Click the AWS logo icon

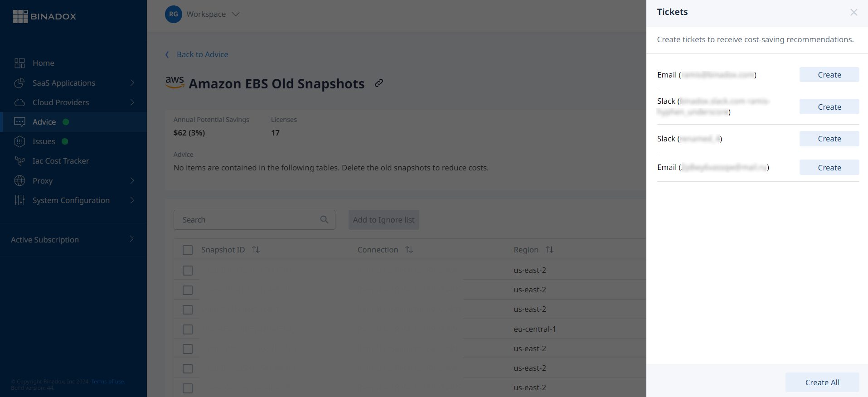point(175,82)
